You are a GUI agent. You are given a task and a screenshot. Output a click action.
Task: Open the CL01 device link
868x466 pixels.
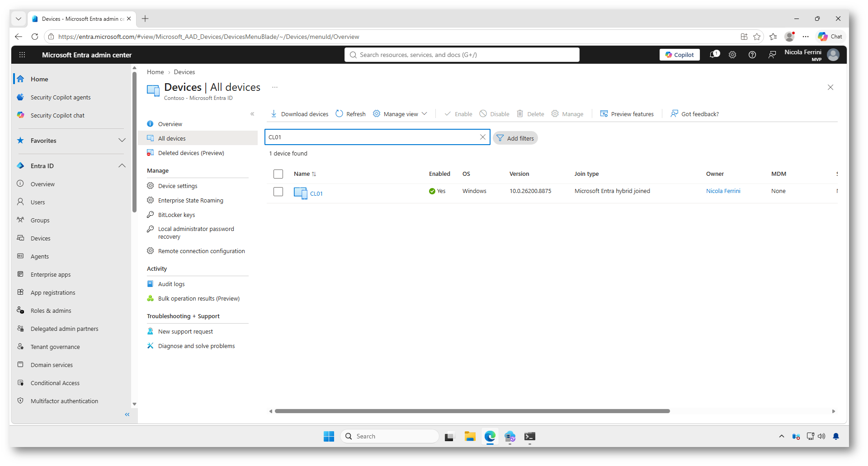[316, 193]
